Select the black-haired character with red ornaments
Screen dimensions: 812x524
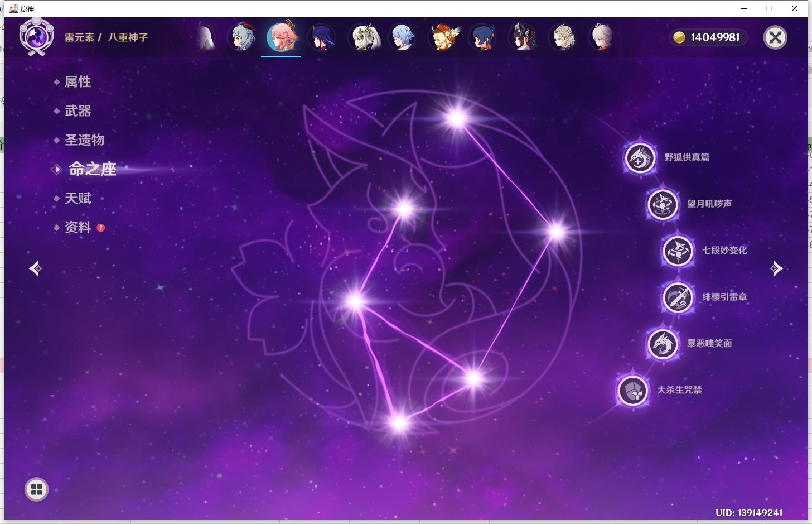click(523, 37)
